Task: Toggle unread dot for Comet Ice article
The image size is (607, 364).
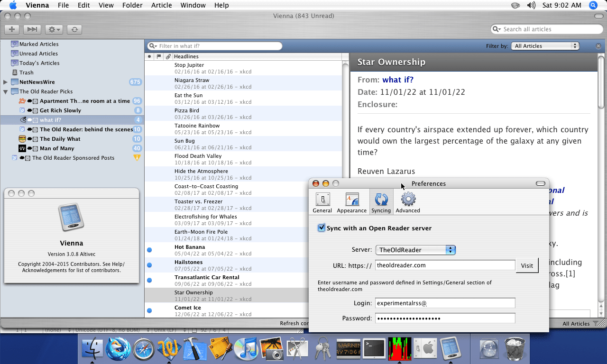Action: [149, 310]
